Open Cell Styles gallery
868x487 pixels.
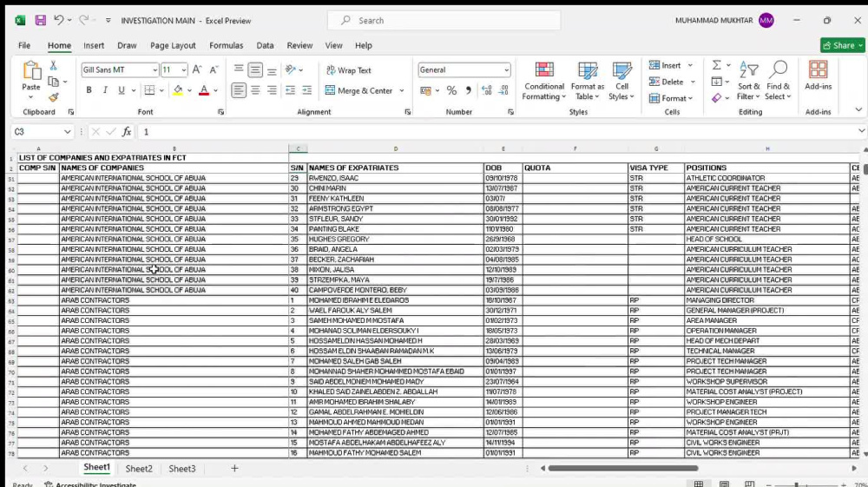click(x=621, y=82)
